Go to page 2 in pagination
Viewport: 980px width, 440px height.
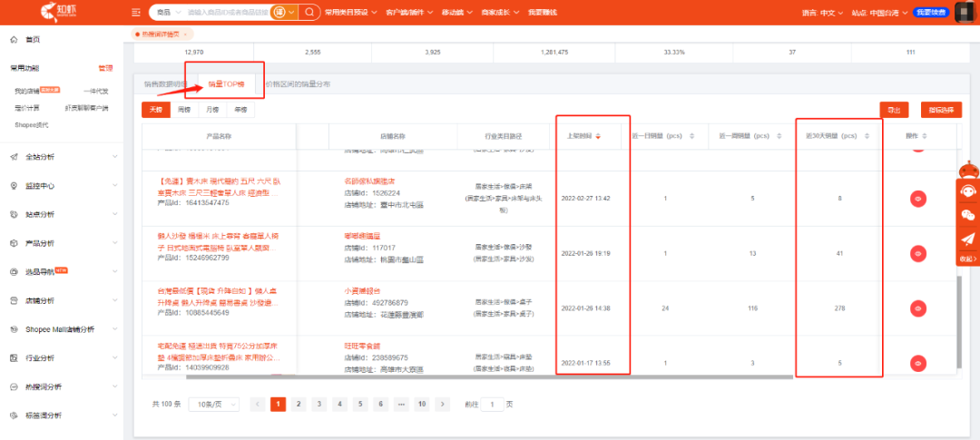pyautogui.click(x=299, y=404)
